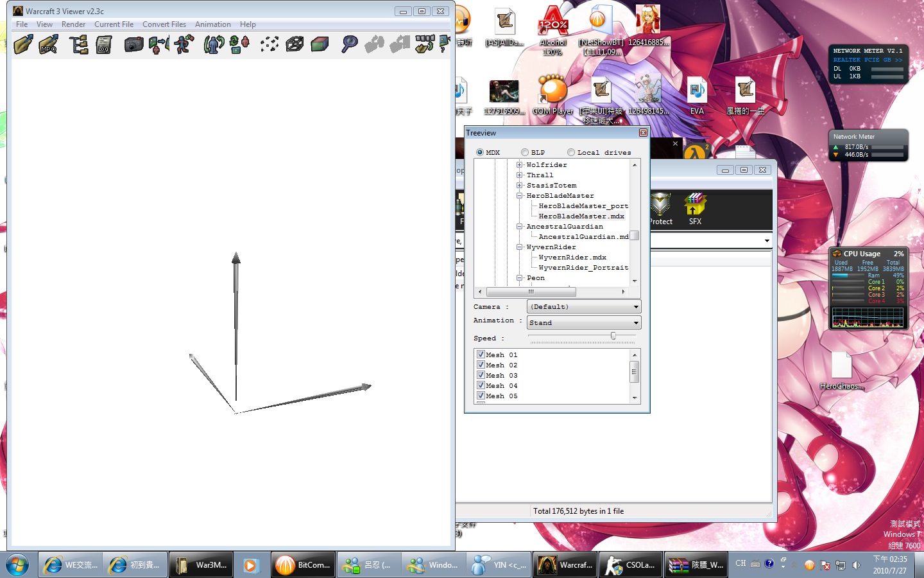Image resolution: width=924 pixels, height=578 pixels.
Task: Click the clock showing 02:35
Action: [x=890, y=559]
